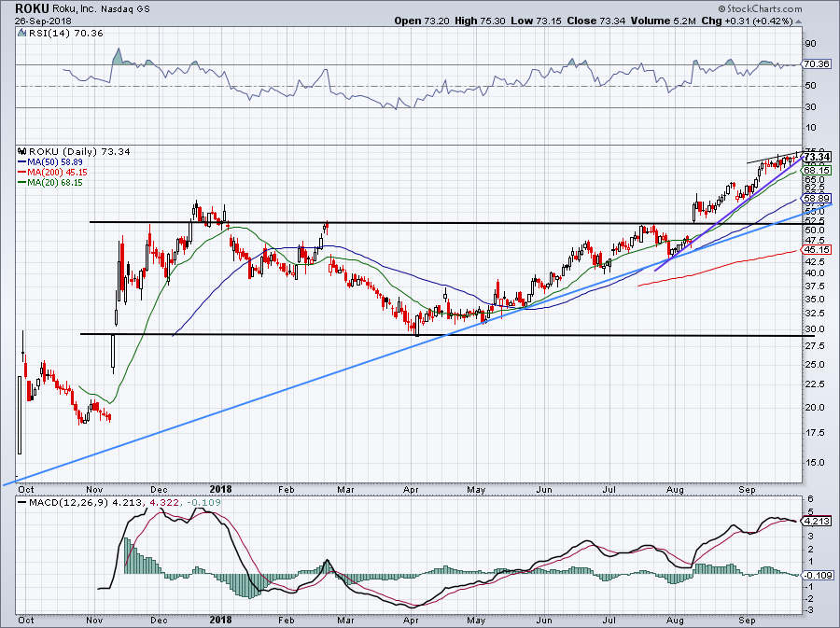Click the Close 73.34 value
Image resolution: width=840 pixels, height=628 pixels.
point(596,21)
